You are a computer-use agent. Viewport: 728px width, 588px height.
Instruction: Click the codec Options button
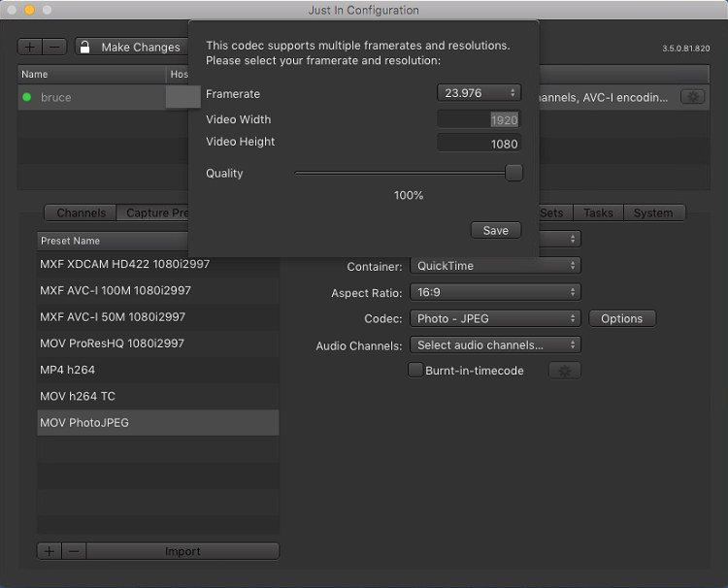click(x=622, y=319)
